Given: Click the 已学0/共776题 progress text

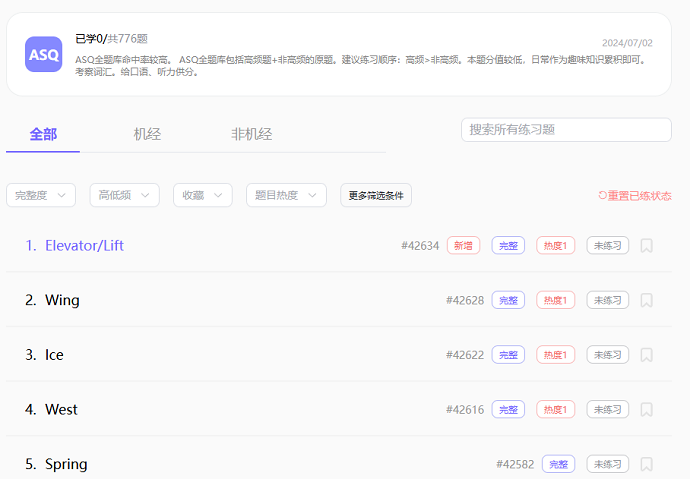Looking at the screenshot, I should coord(111,39).
